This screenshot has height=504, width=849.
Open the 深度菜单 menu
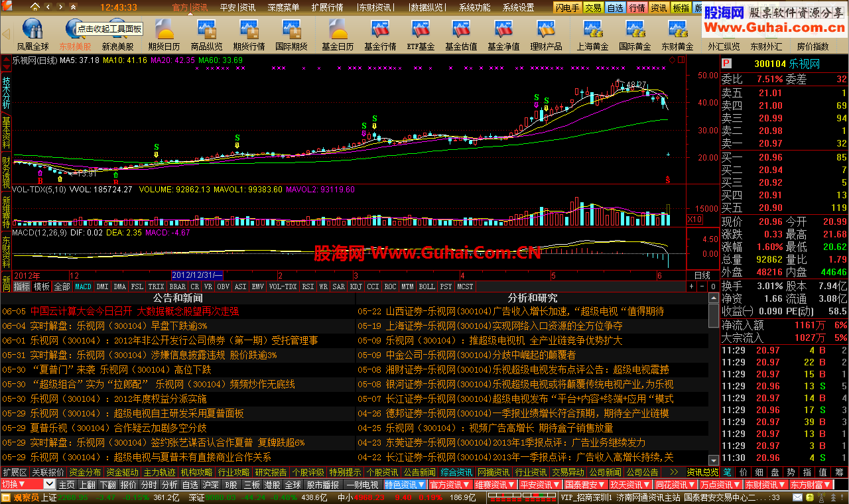click(x=283, y=8)
